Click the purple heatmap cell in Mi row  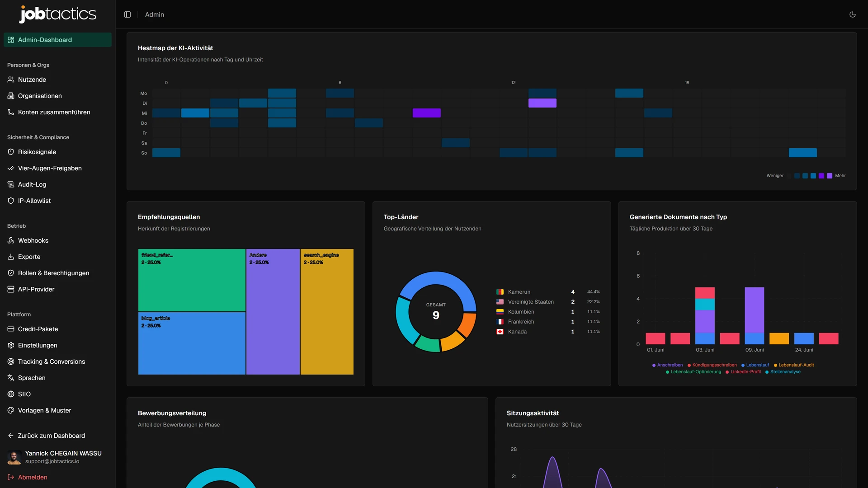tap(426, 113)
